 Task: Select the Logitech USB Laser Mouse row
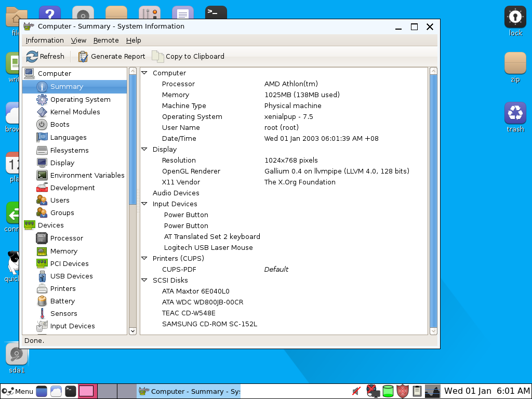[284, 248]
